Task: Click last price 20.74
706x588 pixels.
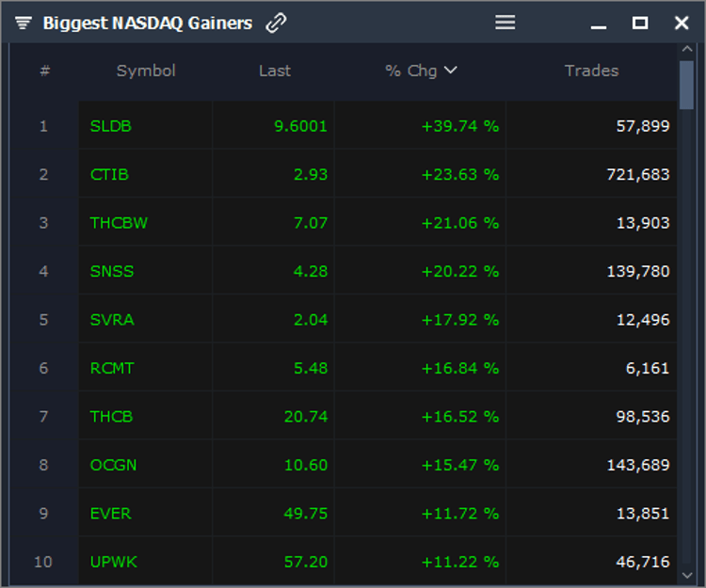Action: click(x=306, y=417)
